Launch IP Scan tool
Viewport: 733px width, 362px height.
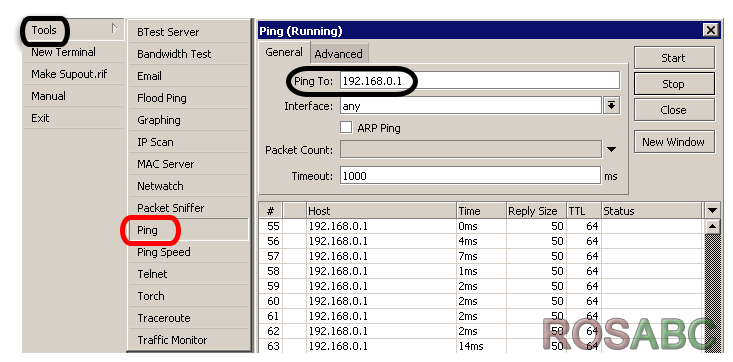tap(188, 142)
